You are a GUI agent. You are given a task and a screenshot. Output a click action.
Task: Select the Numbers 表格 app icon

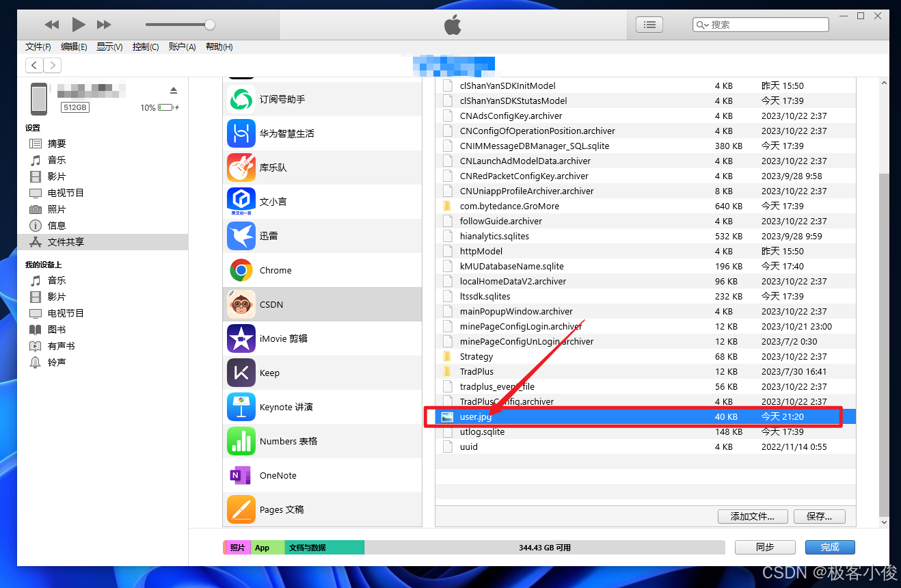click(x=241, y=441)
